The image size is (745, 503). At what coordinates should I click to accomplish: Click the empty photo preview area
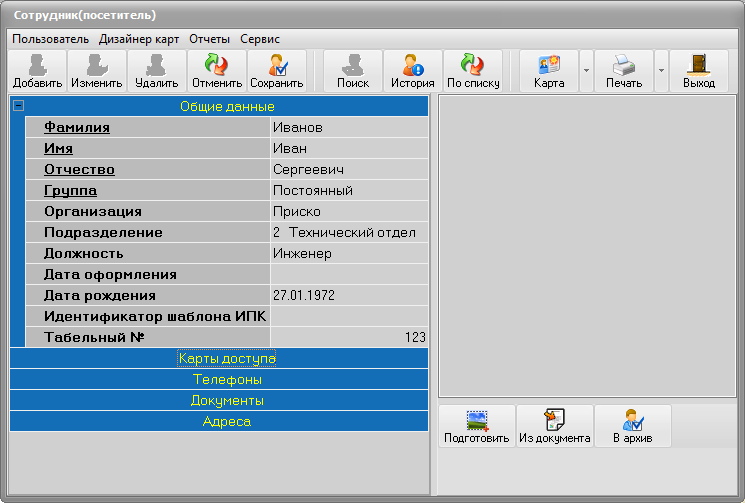[587, 246]
